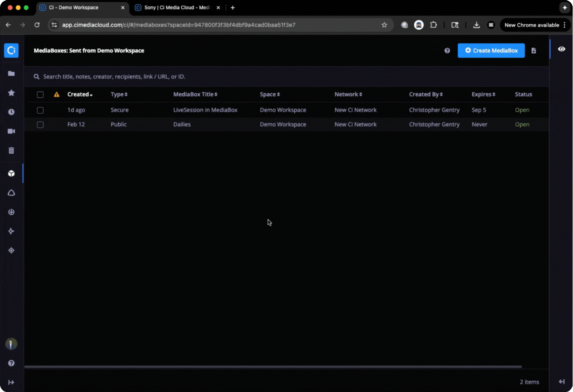The height and width of the screenshot is (392, 573).
Task: Click the help icon beside Create MediaBox
Action: coord(447,50)
